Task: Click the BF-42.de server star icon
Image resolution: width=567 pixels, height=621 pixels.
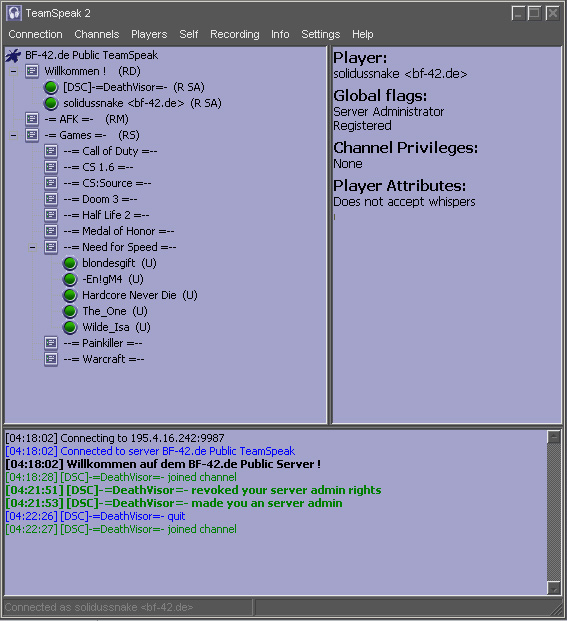Action: click(x=13, y=55)
